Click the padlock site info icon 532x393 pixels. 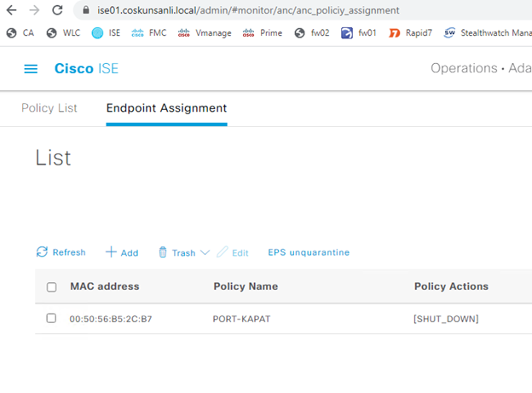86,10
